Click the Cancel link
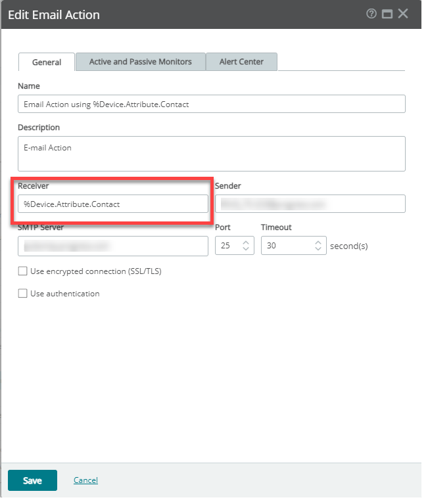The height and width of the screenshot is (504, 428). (85, 480)
